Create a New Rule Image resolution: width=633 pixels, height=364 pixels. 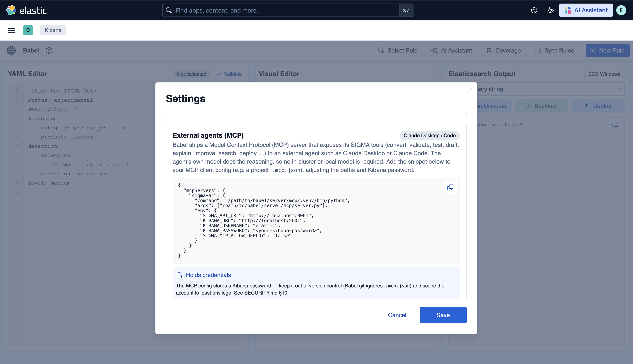click(x=607, y=50)
